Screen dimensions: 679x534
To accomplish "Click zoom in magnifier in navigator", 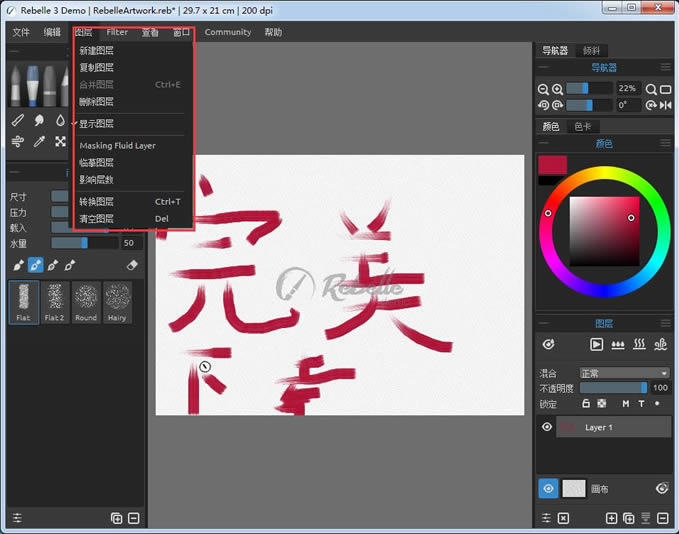I will pyautogui.click(x=558, y=89).
